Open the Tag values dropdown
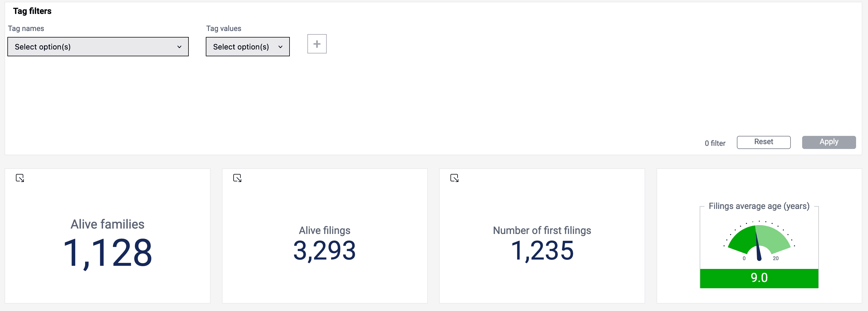Screen dimensions: 868x311 (247, 47)
